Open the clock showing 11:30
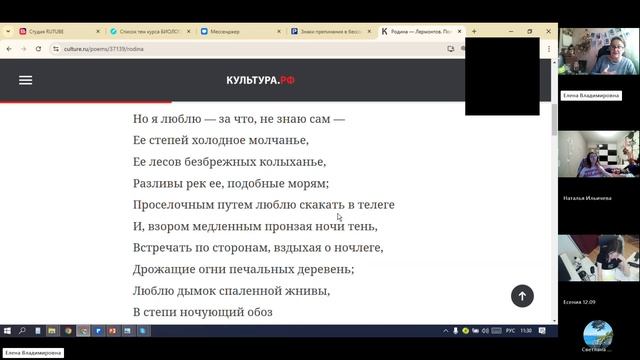The image size is (640, 360). tap(526, 331)
